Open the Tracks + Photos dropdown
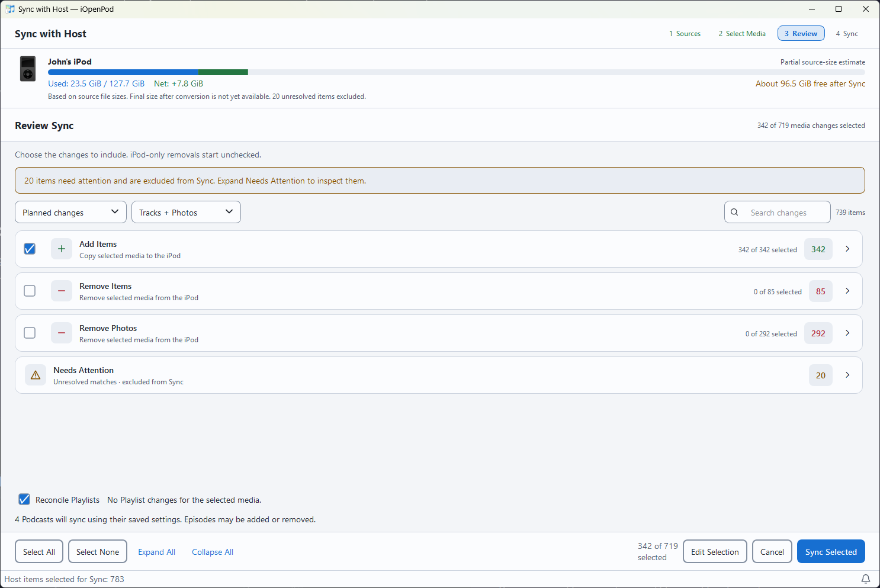The image size is (880, 588). pyautogui.click(x=186, y=212)
